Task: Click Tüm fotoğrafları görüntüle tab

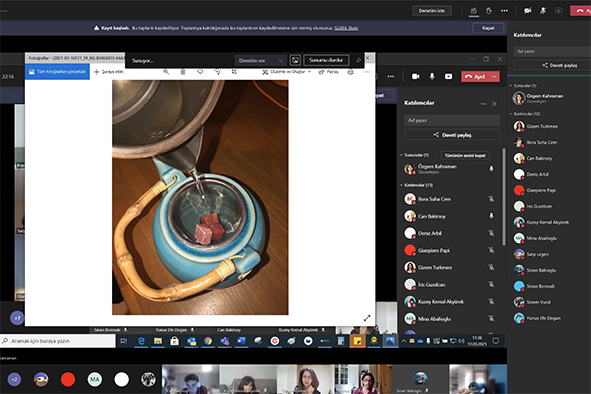Action: click(x=57, y=72)
